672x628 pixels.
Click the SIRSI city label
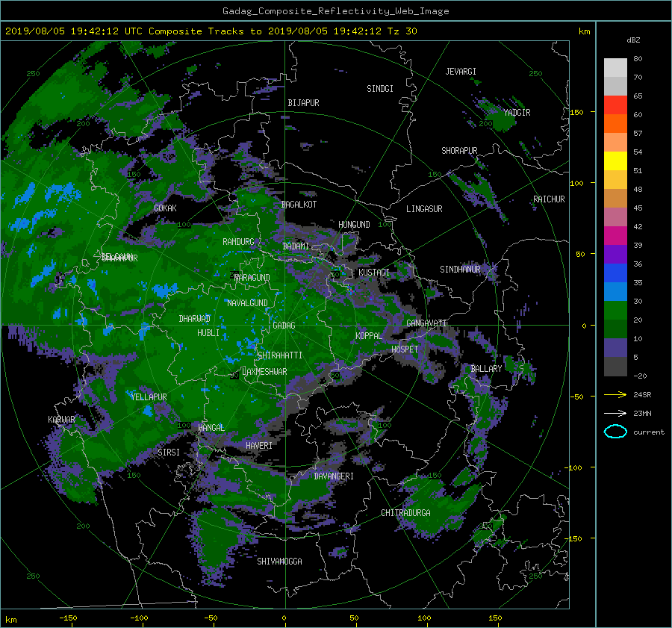[169, 453]
